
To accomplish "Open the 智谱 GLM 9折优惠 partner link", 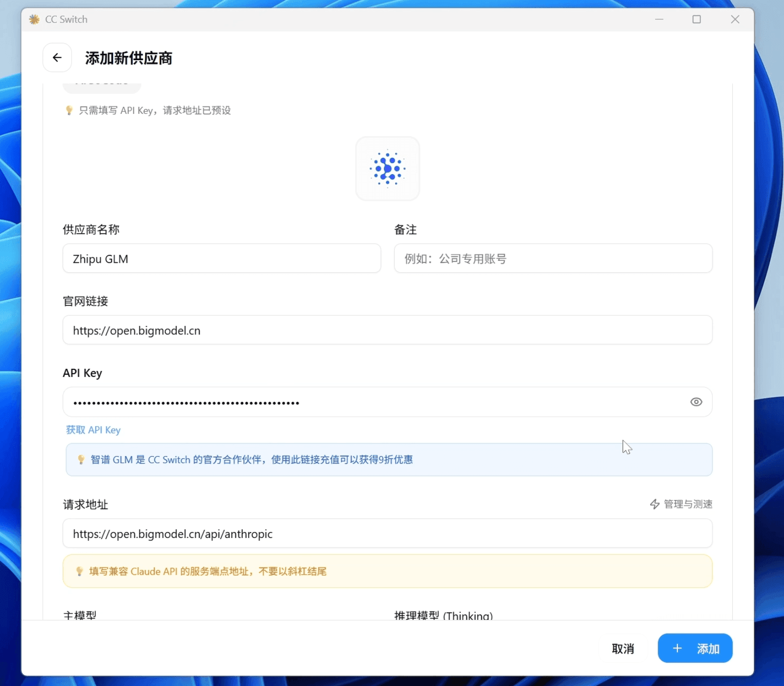I will [252, 460].
